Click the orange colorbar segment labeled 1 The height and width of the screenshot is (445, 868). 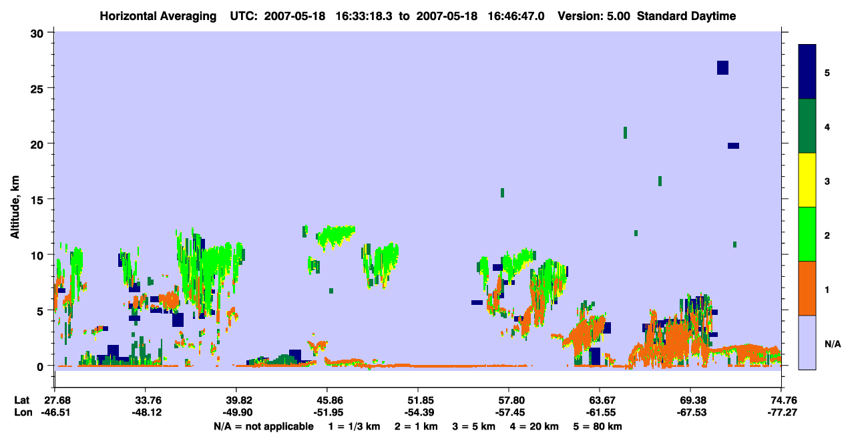(x=807, y=288)
